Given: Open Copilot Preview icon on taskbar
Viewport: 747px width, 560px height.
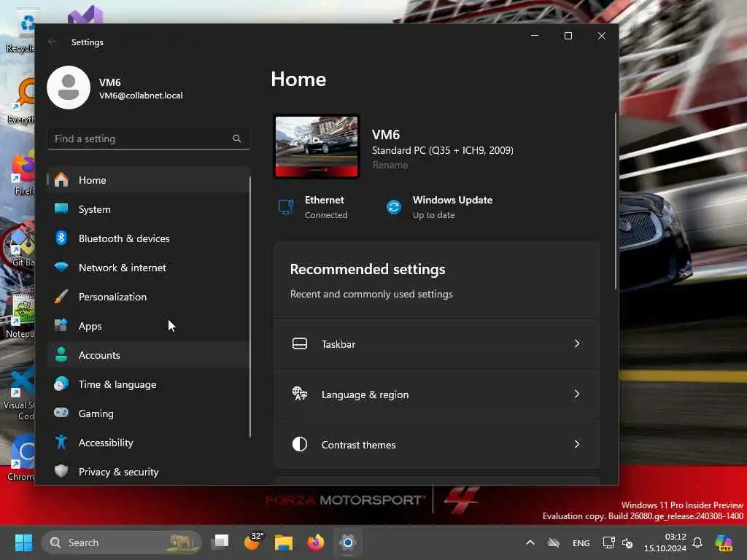Looking at the screenshot, I should point(724,542).
